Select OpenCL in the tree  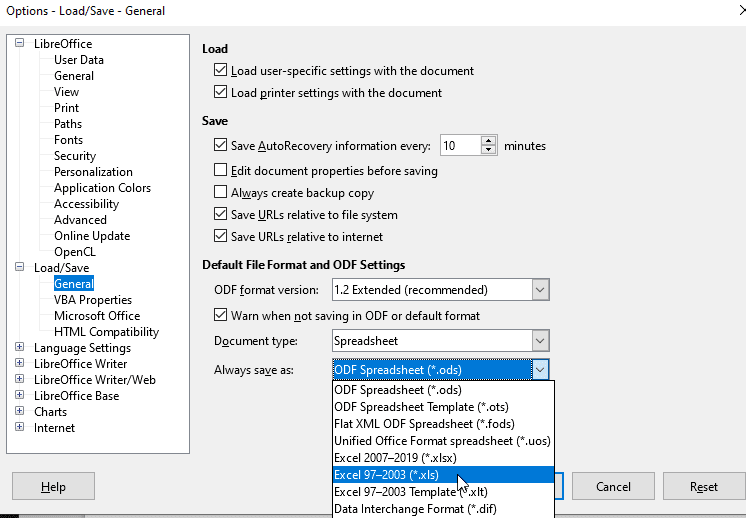(75, 252)
